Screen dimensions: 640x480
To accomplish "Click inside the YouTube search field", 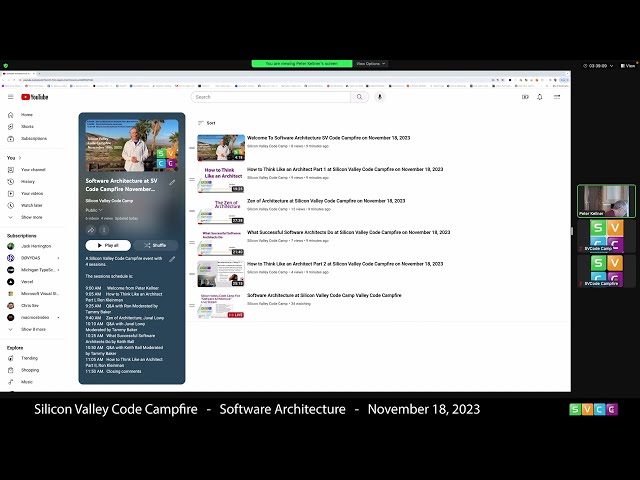I will tap(271, 97).
